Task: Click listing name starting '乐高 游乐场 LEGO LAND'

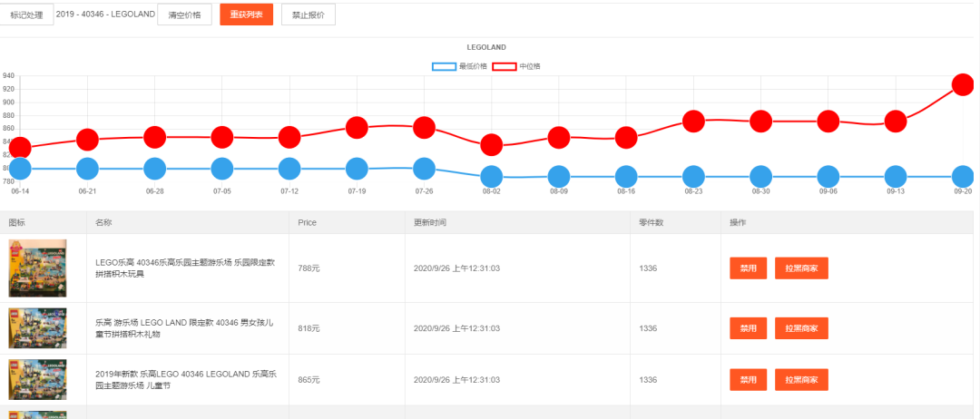Action: tap(184, 327)
